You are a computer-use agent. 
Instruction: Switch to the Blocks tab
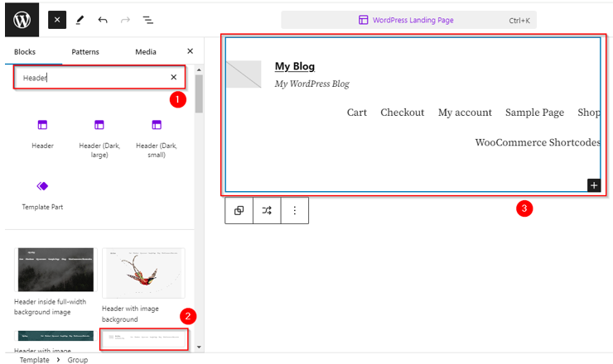[25, 52]
